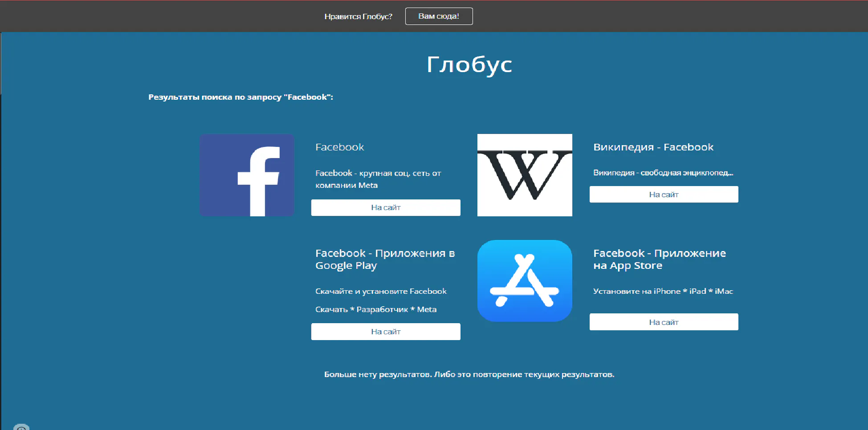The width and height of the screenshot is (868, 430).
Task: Click "На сайт" under Википедия - Facebook
Action: pyautogui.click(x=664, y=195)
